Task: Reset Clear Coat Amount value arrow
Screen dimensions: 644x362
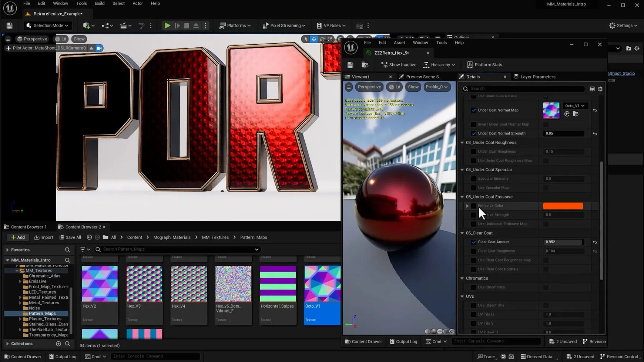Action: pyautogui.click(x=595, y=242)
